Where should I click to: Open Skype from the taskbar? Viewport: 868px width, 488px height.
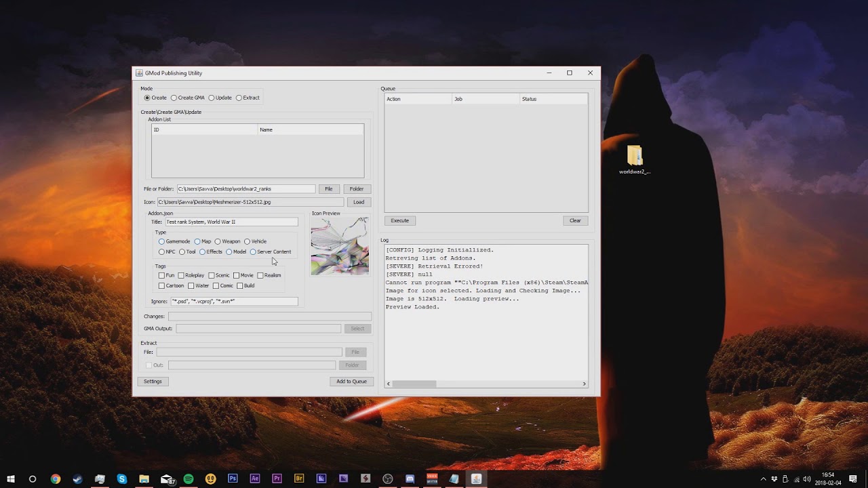pyautogui.click(x=122, y=479)
